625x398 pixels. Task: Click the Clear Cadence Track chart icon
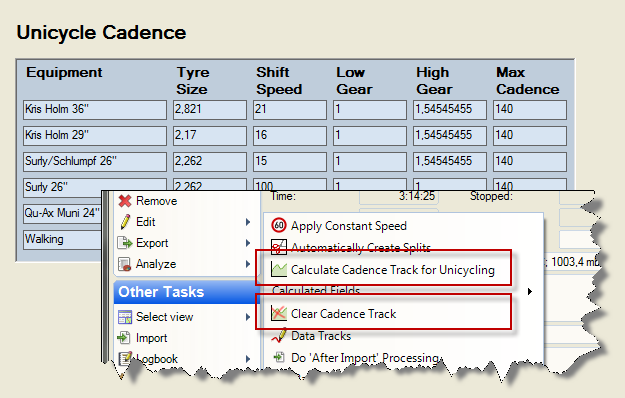tap(279, 313)
